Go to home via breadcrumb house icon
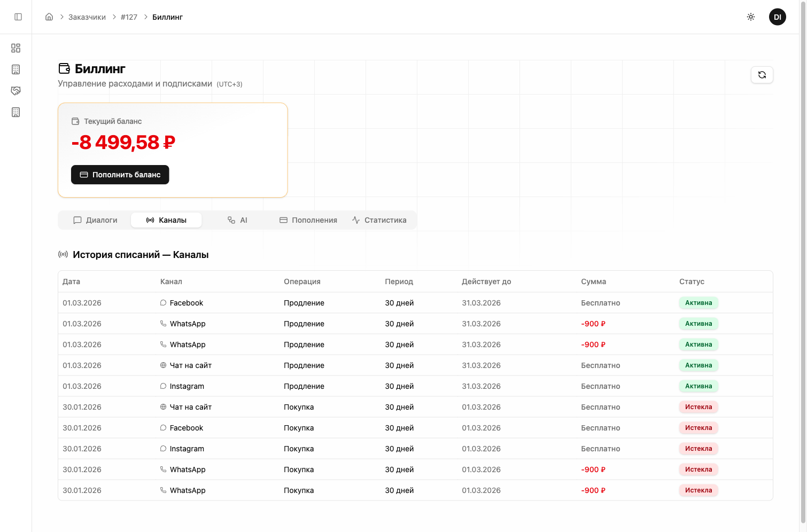Viewport: 807px width, 532px height. coord(49,17)
